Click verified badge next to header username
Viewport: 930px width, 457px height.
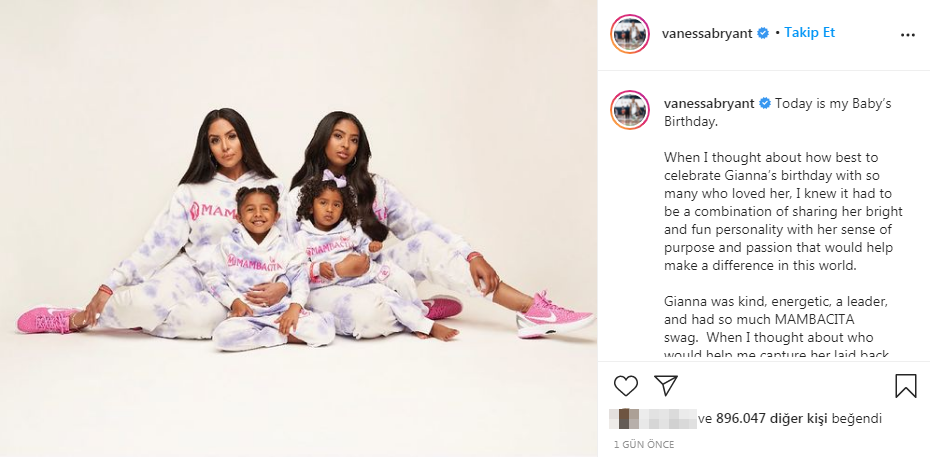point(763,34)
